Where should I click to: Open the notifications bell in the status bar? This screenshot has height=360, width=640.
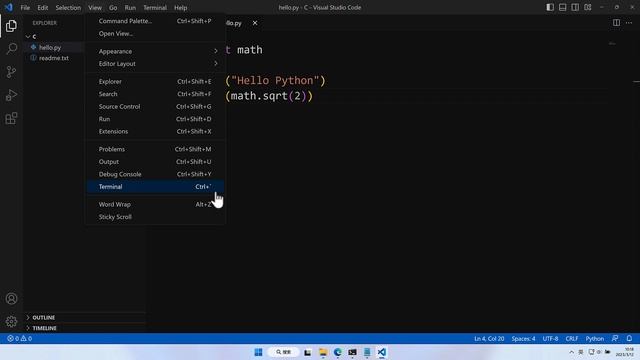(x=629, y=338)
